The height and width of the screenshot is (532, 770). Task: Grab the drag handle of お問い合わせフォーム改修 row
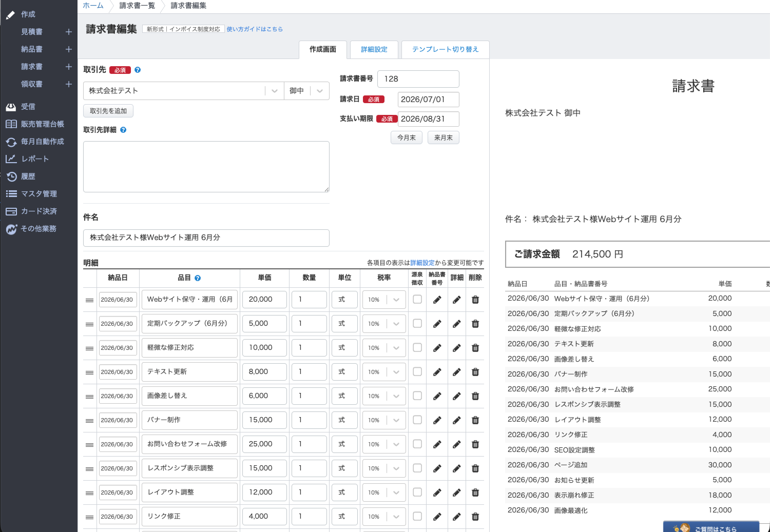click(x=89, y=445)
